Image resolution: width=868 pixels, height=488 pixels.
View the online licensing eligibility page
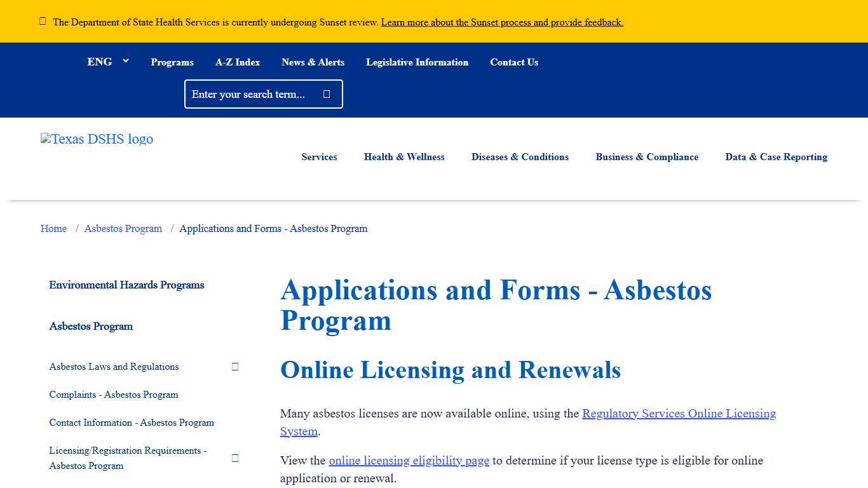pos(409,460)
